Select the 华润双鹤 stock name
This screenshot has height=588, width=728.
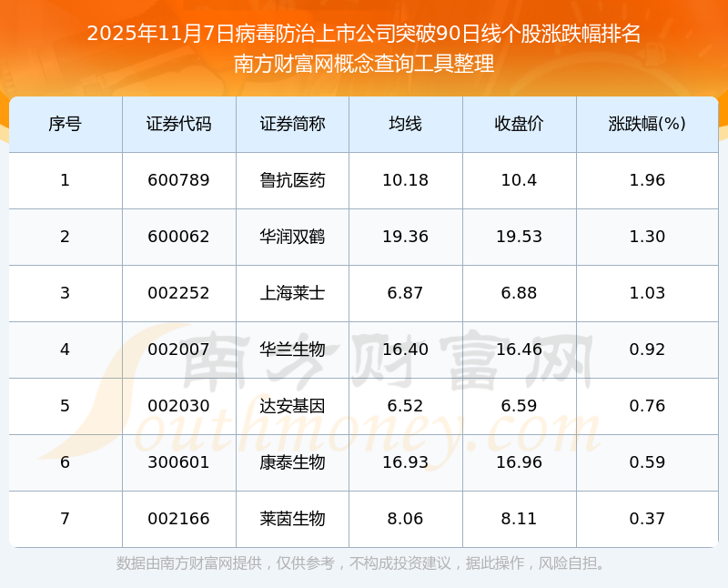pos(292,237)
